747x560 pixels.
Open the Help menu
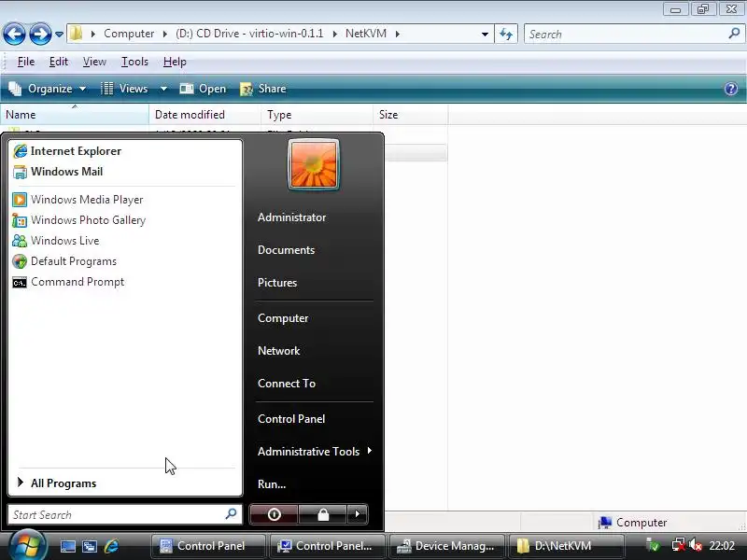click(175, 62)
